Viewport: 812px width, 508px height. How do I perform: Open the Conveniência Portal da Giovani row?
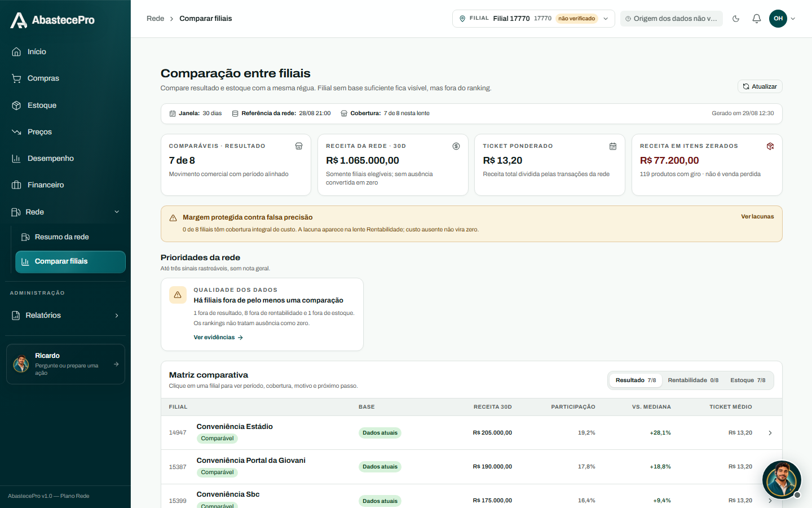click(x=471, y=467)
